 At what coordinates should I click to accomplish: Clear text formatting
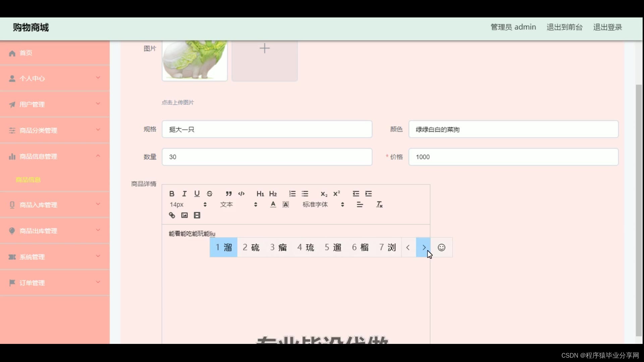coord(379,204)
